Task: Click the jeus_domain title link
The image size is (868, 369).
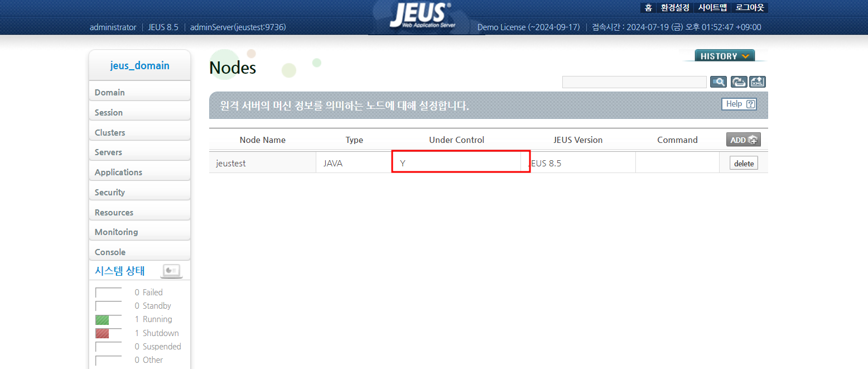Action: click(x=139, y=65)
